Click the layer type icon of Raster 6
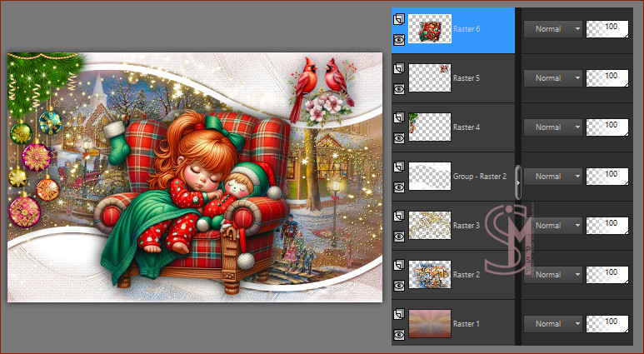The width and height of the screenshot is (644, 354). pyautogui.click(x=399, y=18)
